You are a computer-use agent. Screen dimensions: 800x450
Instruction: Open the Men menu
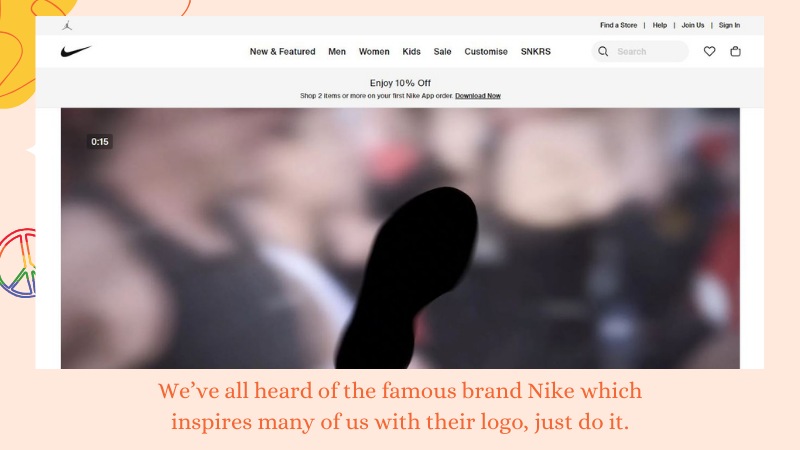click(337, 52)
